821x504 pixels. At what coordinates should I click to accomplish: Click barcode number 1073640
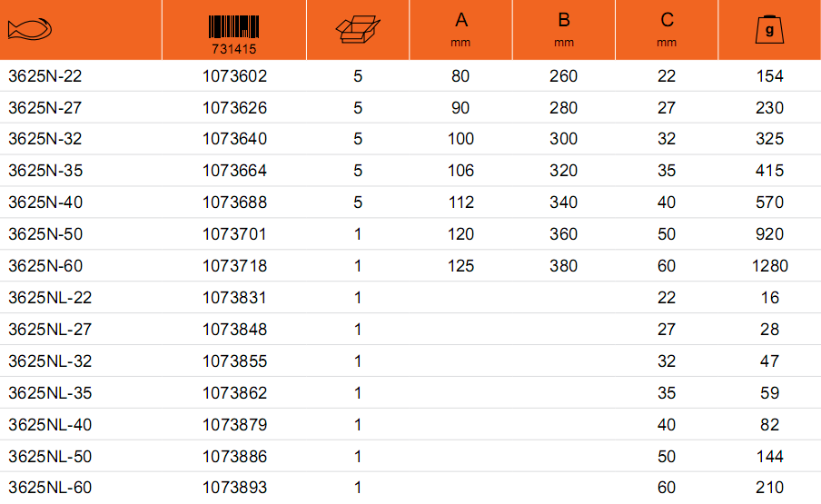234,139
